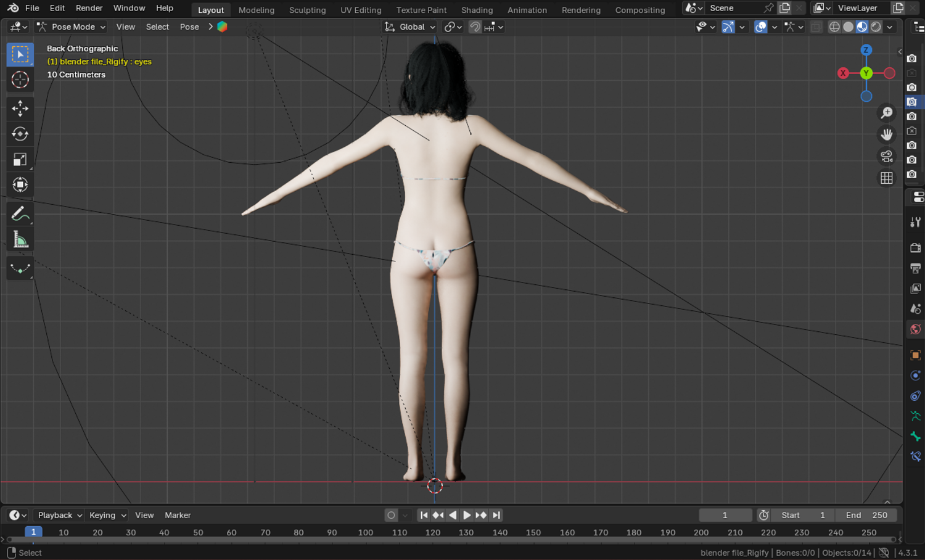Image resolution: width=925 pixels, height=560 pixels.
Task: Open the Pose menu in viewport header
Action: click(189, 27)
